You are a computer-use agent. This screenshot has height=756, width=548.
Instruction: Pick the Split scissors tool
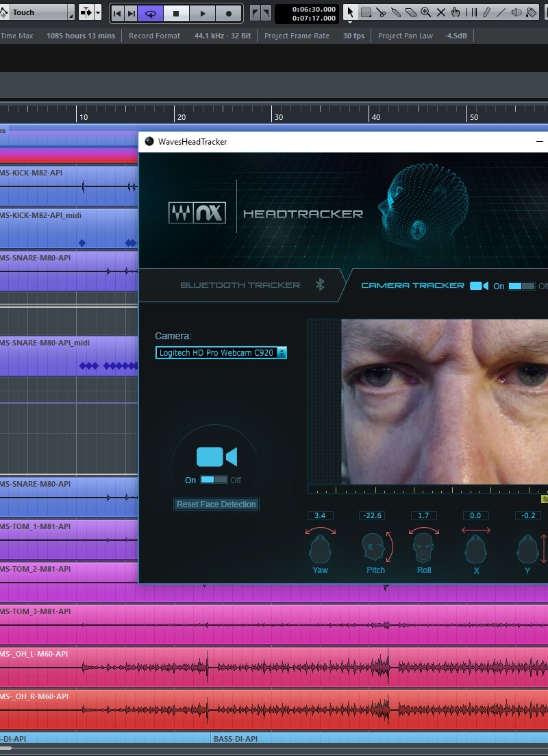(x=382, y=12)
